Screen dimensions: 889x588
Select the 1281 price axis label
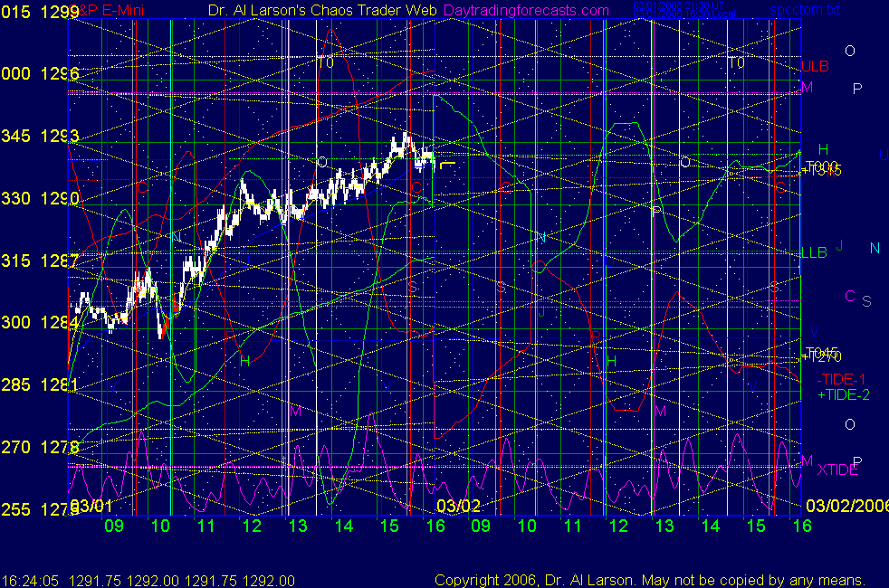click(x=60, y=384)
